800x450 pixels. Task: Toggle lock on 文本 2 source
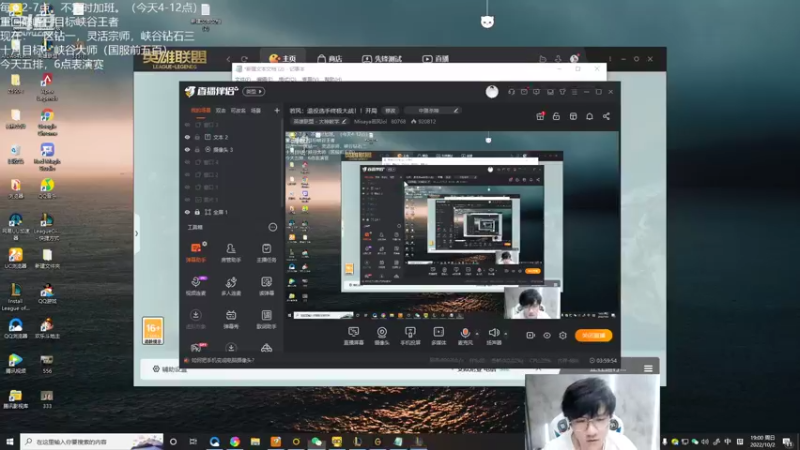197,137
